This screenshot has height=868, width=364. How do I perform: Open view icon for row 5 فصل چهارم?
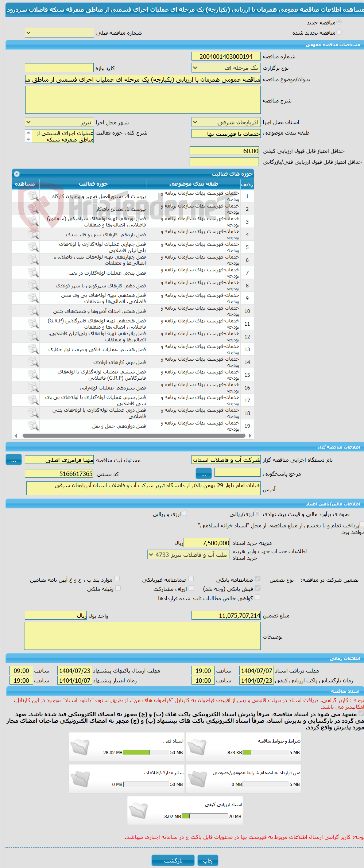[33, 247]
